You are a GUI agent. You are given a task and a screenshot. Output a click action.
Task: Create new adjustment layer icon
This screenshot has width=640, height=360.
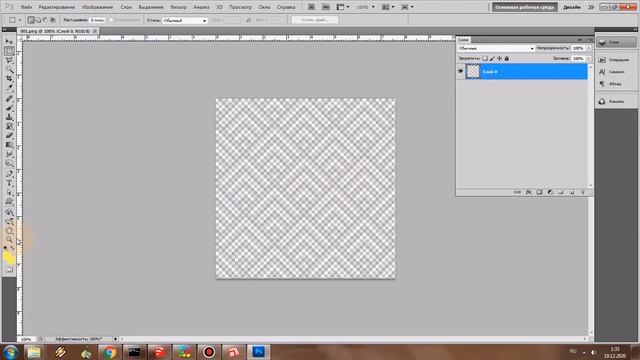(x=550, y=192)
